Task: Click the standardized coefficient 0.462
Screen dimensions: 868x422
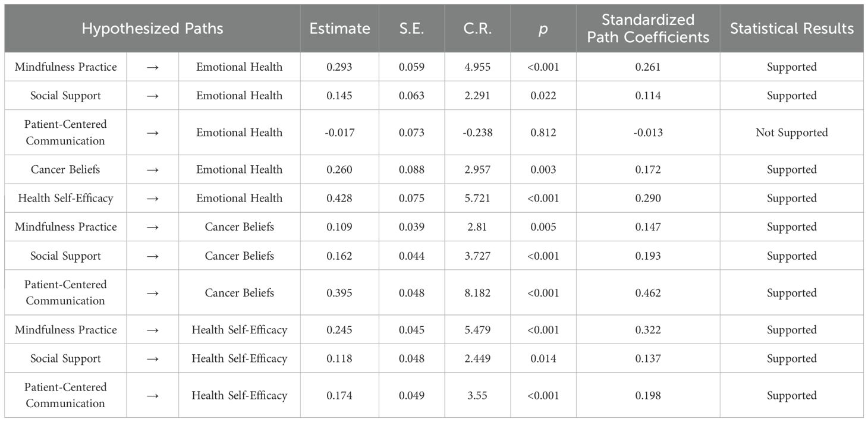Action: [x=647, y=292]
